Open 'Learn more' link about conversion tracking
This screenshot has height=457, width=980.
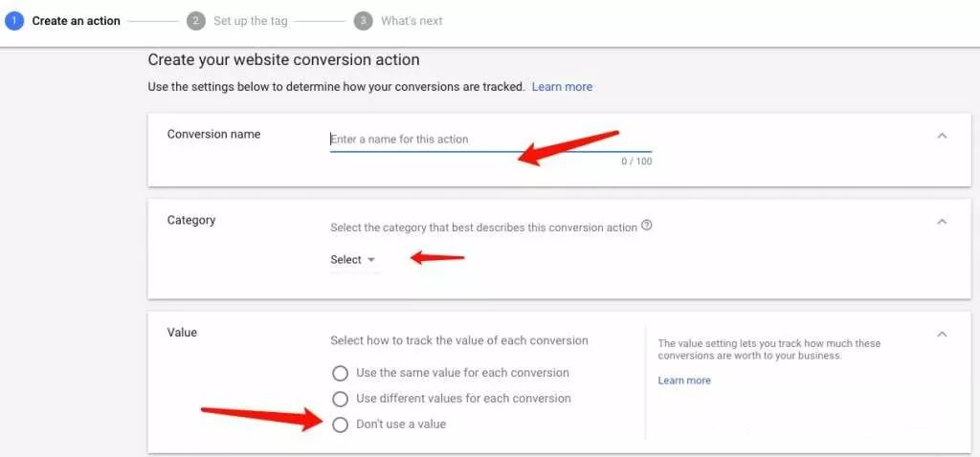click(562, 87)
